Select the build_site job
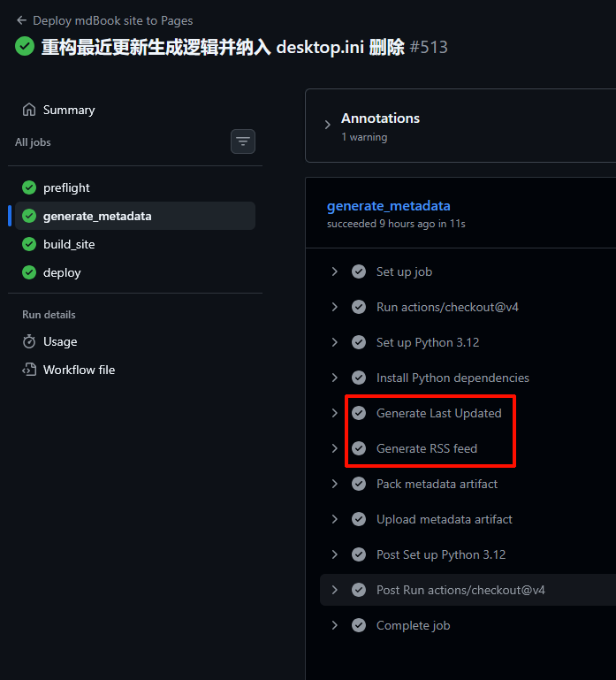The image size is (616, 680). (x=135, y=244)
